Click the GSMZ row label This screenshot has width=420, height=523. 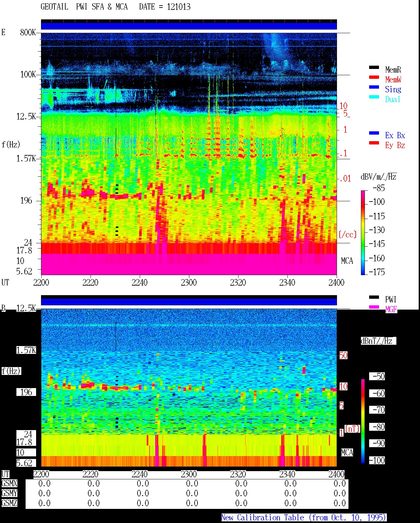click(9, 503)
